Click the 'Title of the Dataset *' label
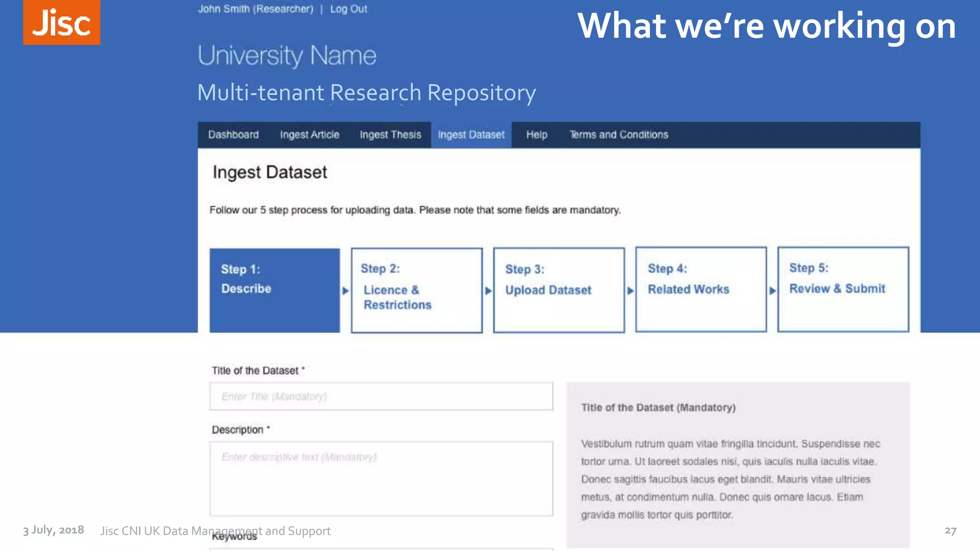The height and width of the screenshot is (551, 980). click(x=258, y=371)
